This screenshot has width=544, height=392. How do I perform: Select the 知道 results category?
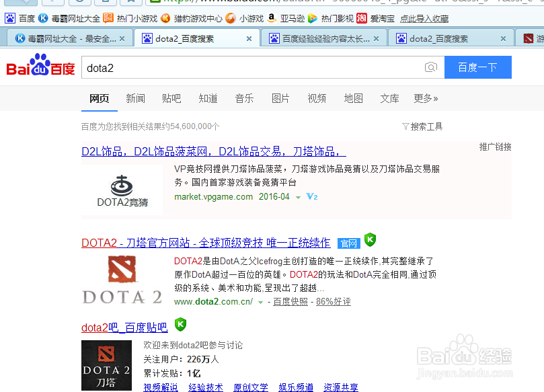(x=208, y=99)
